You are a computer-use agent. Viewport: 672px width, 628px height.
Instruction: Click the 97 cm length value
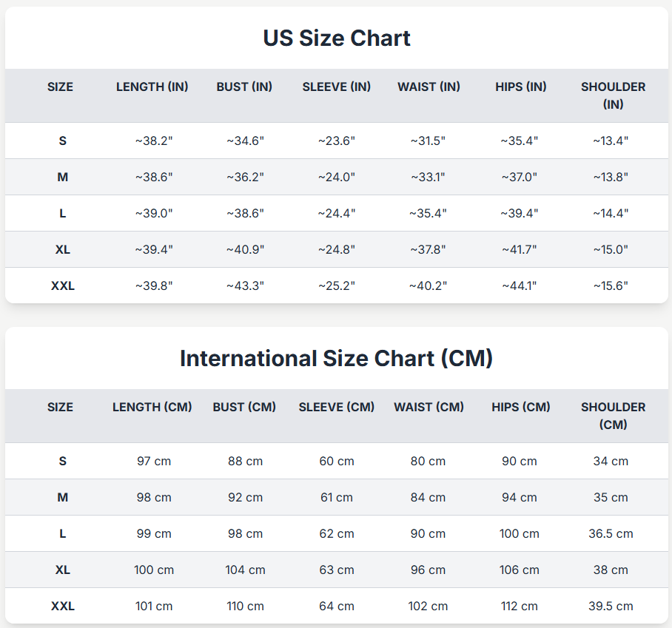154,461
